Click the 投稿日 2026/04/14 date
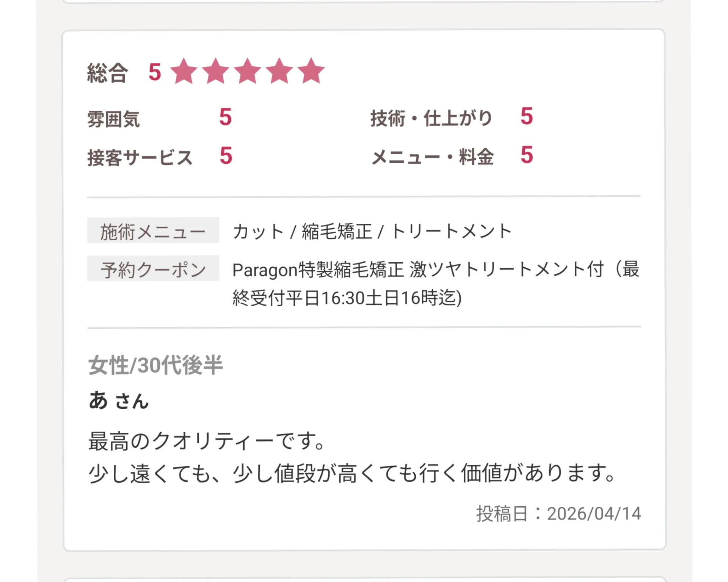728x582 pixels. pyautogui.click(x=558, y=514)
